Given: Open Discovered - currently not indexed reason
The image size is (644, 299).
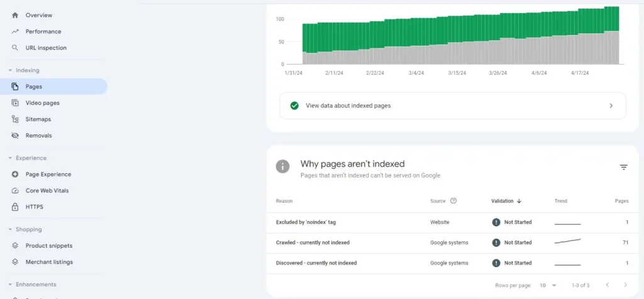Looking at the screenshot, I should pos(316,263).
